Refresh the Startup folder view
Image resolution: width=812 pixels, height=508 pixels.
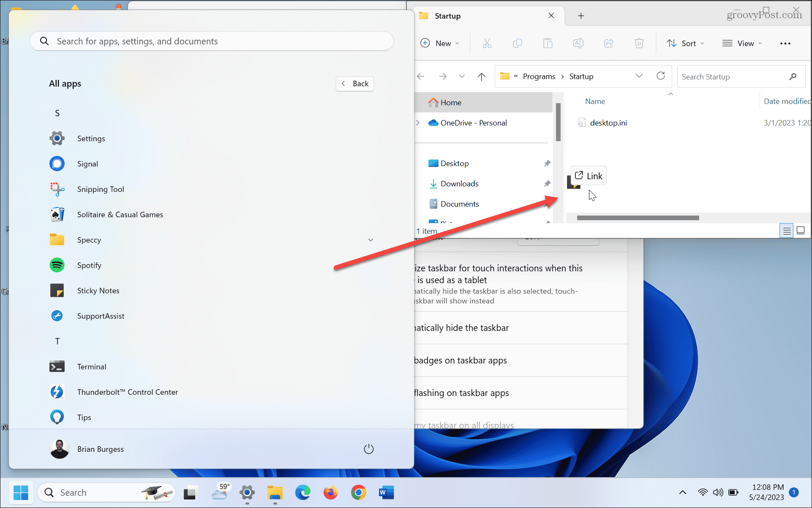[x=661, y=76]
